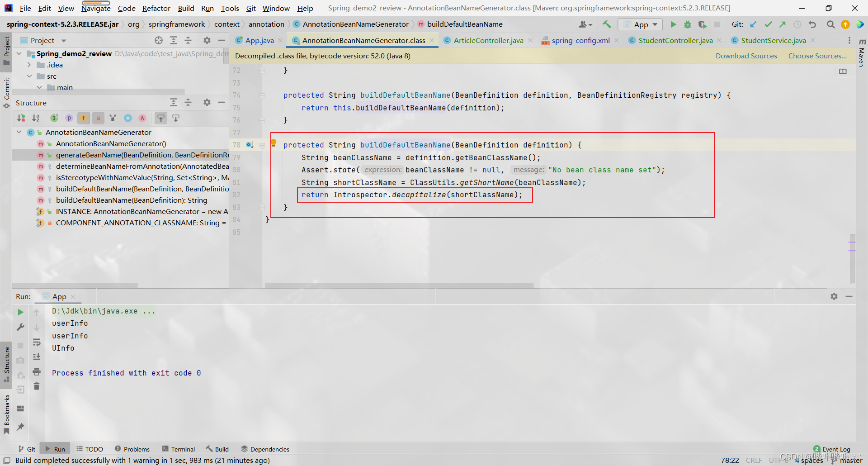Click the orange IDE update arrow icon

click(845, 24)
